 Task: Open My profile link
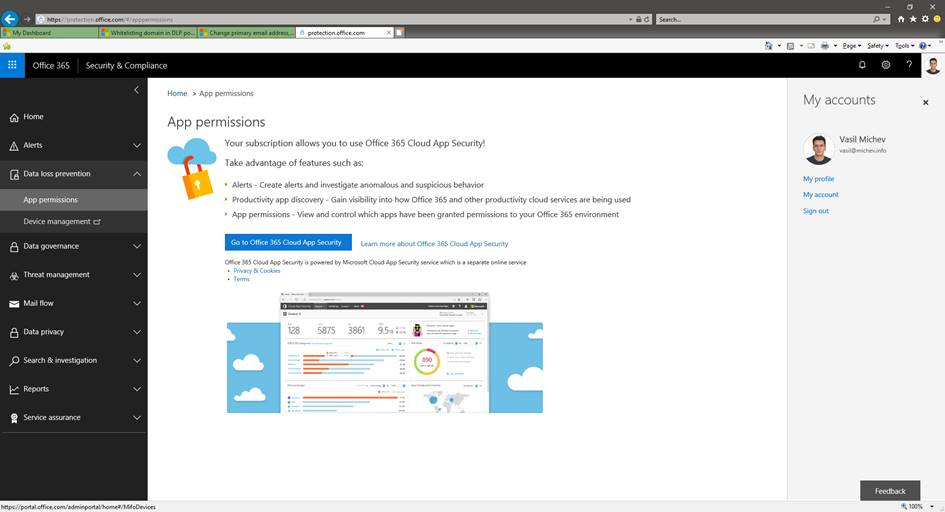click(818, 179)
